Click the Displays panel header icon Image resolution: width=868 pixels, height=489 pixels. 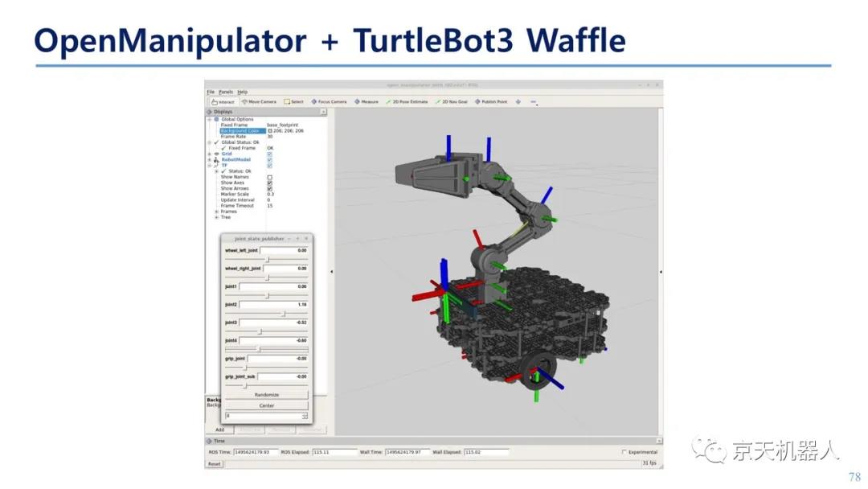(x=209, y=112)
